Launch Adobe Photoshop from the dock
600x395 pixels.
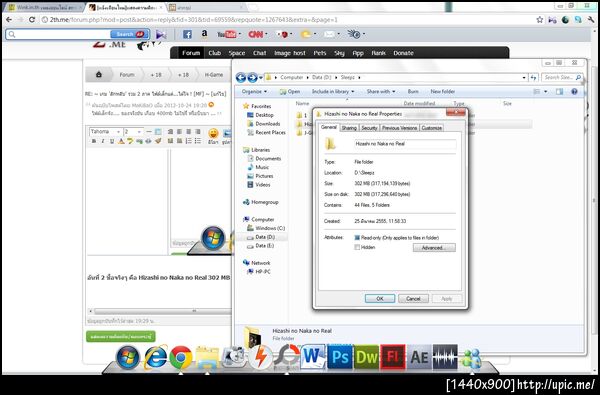340,357
